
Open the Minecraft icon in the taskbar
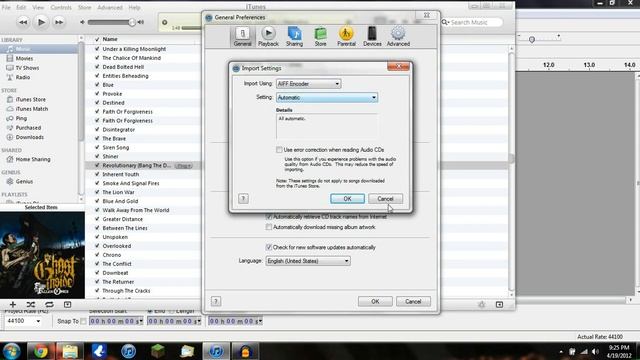pos(158,351)
